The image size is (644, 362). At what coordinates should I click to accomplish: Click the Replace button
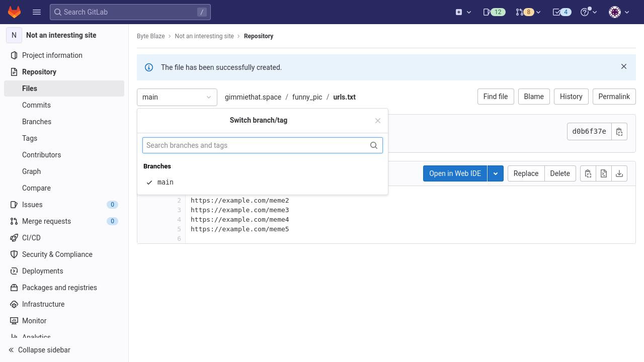click(526, 173)
